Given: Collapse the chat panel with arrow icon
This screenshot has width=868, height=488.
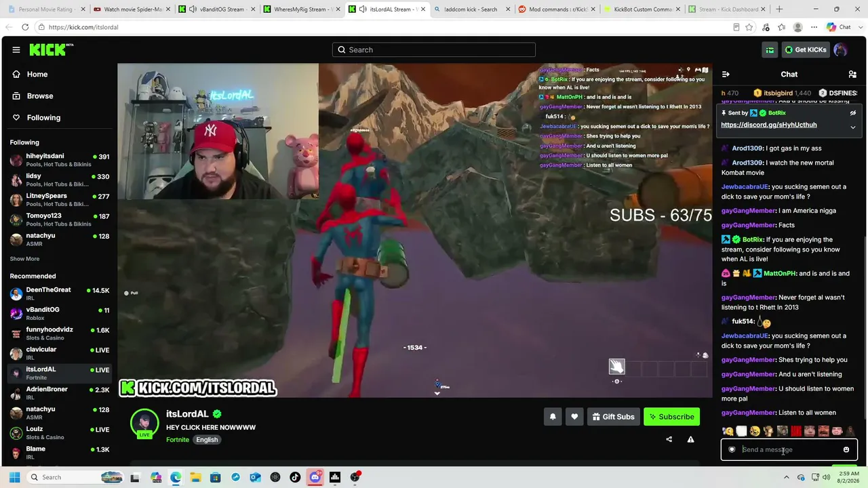Looking at the screenshot, I should [726, 75].
